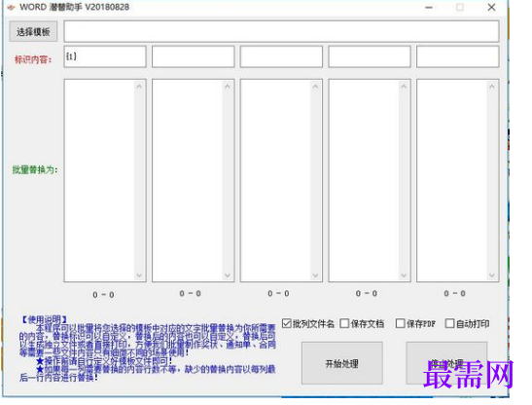Click down arrow of fifth text area scrollbar
532x405 pixels.
point(492,276)
